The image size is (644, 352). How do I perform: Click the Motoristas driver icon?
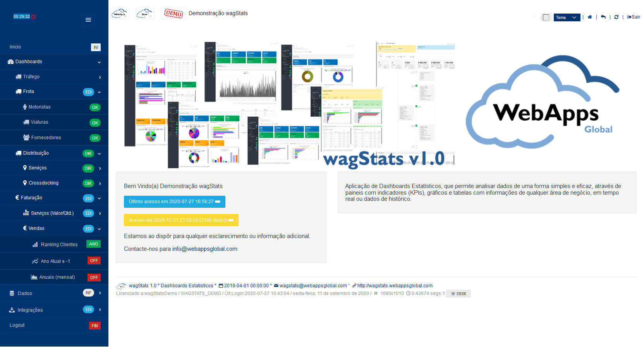(x=25, y=107)
